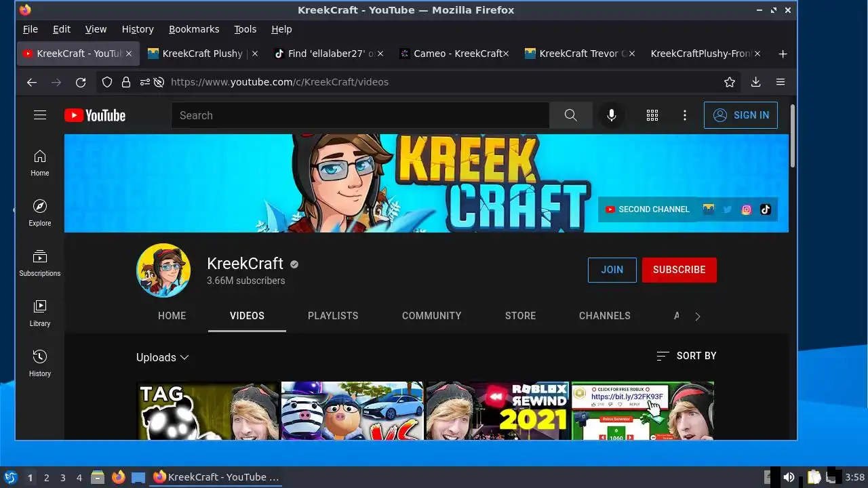The image size is (868, 488).
Task: Open the YouTube apps grid icon
Action: 652,115
